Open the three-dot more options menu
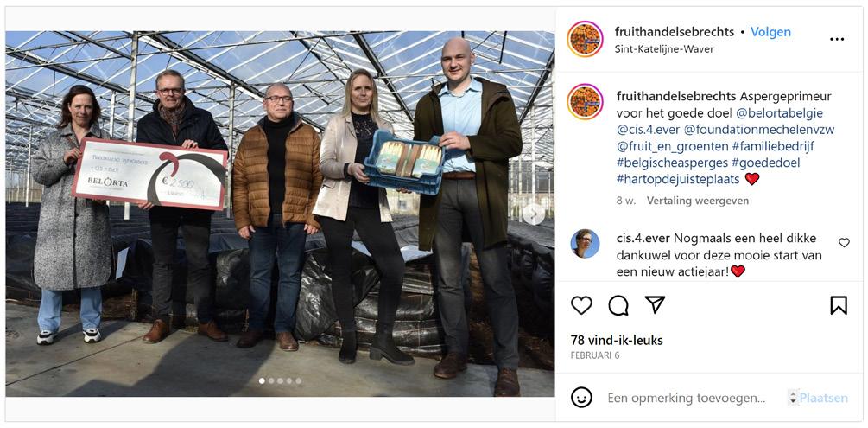This screenshot has width=868, height=428. tap(836, 39)
